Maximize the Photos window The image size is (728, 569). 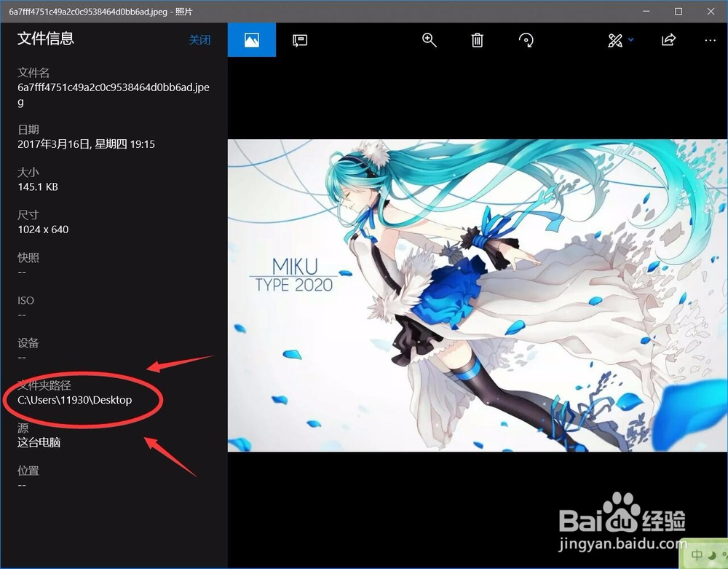[x=678, y=11]
